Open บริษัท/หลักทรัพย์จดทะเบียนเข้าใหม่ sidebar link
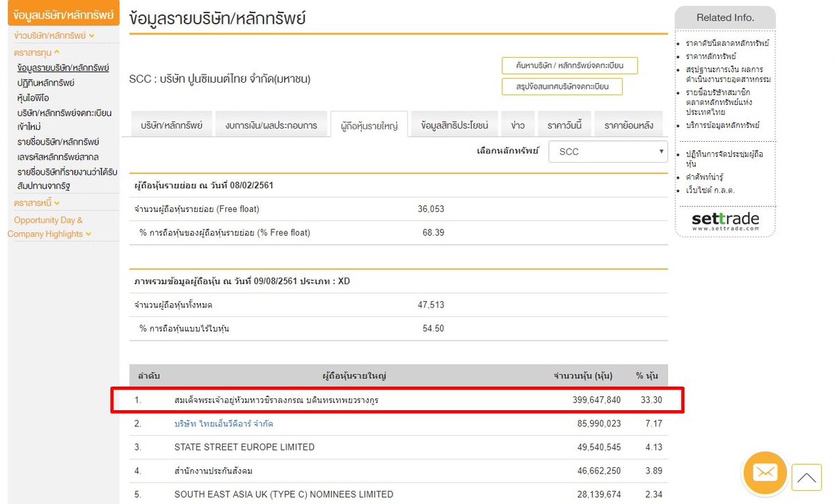 click(x=65, y=120)
